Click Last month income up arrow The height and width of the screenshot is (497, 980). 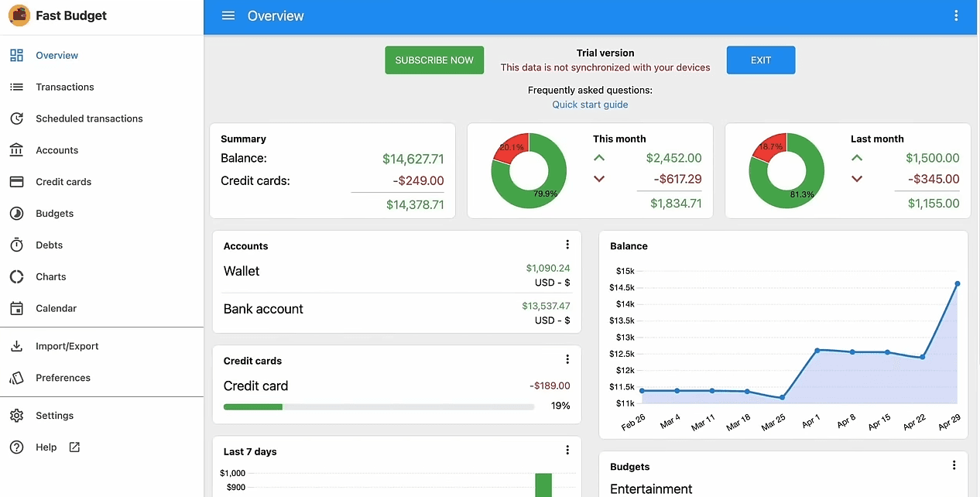pyautogui.click(x=857, y=158)
